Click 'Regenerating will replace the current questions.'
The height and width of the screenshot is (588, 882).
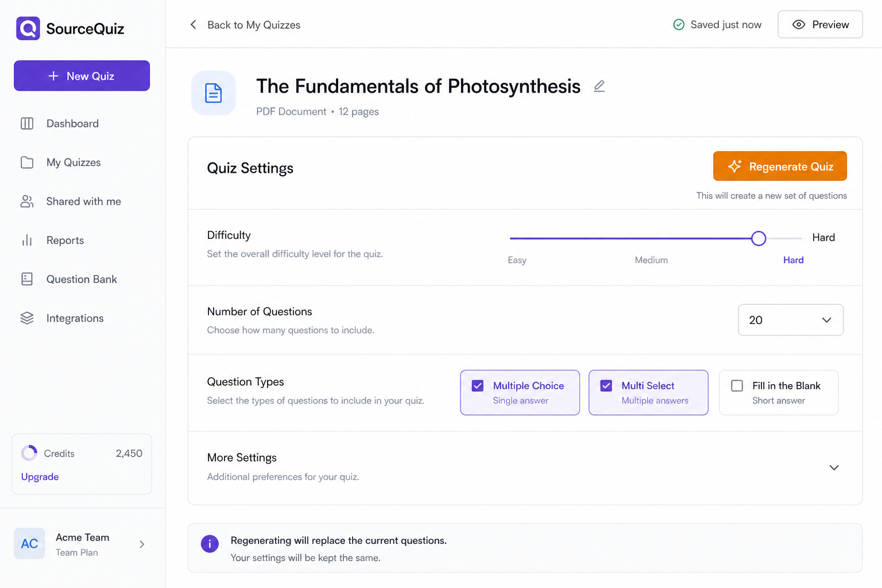339,540
